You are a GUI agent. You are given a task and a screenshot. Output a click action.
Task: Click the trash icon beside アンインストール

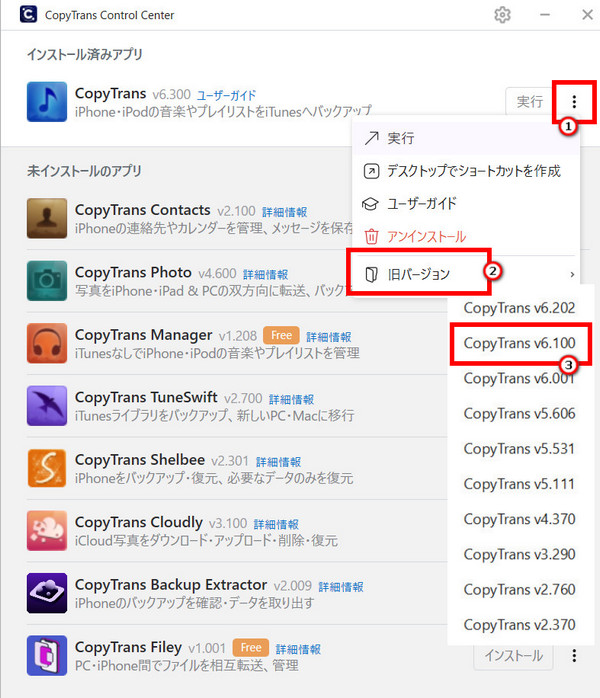point(371,236)
